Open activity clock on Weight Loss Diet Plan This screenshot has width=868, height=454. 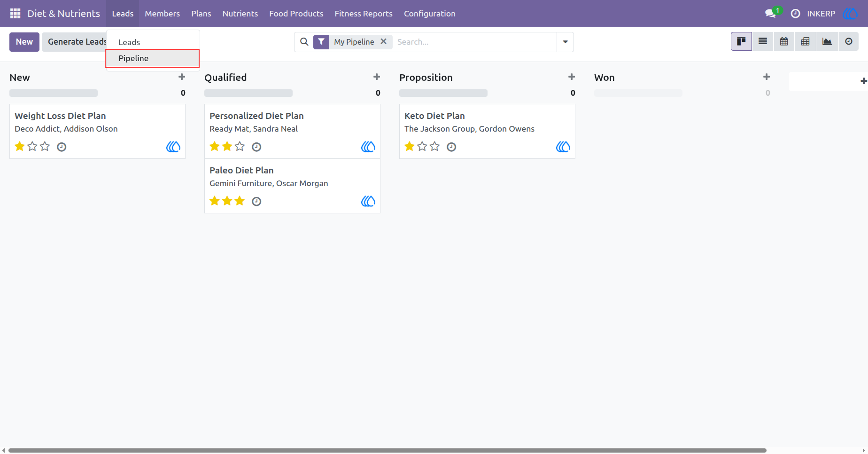62,147
